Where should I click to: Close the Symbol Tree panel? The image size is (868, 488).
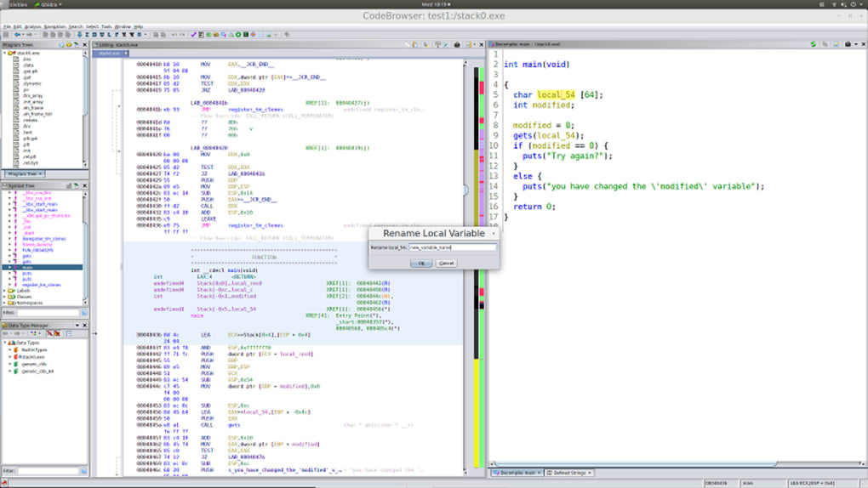pos(83,185)
